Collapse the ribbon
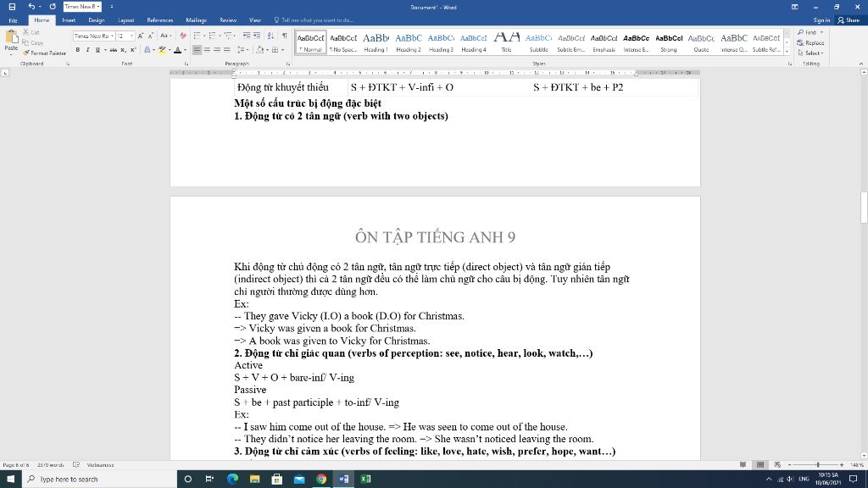This screenshot has height=488, width=868. point(861,64)
